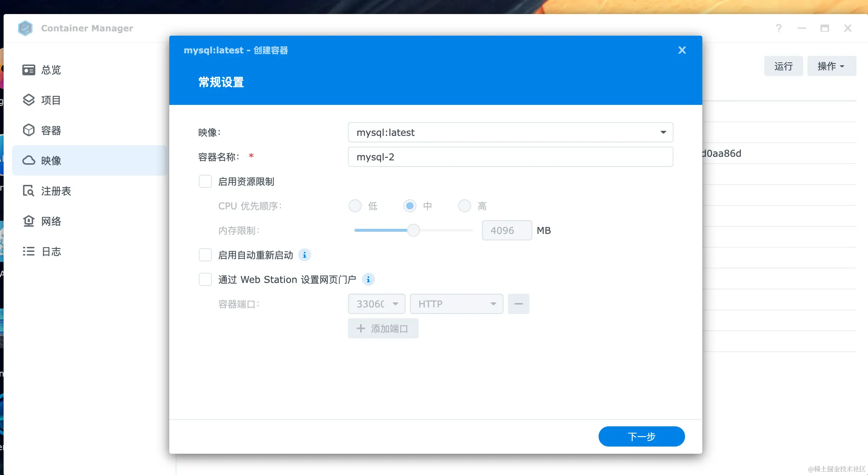The height and width of the screenshot is (475, 868).
Task: Select the high (高) CPU priority radio
Action: click(x=464, y=206)
